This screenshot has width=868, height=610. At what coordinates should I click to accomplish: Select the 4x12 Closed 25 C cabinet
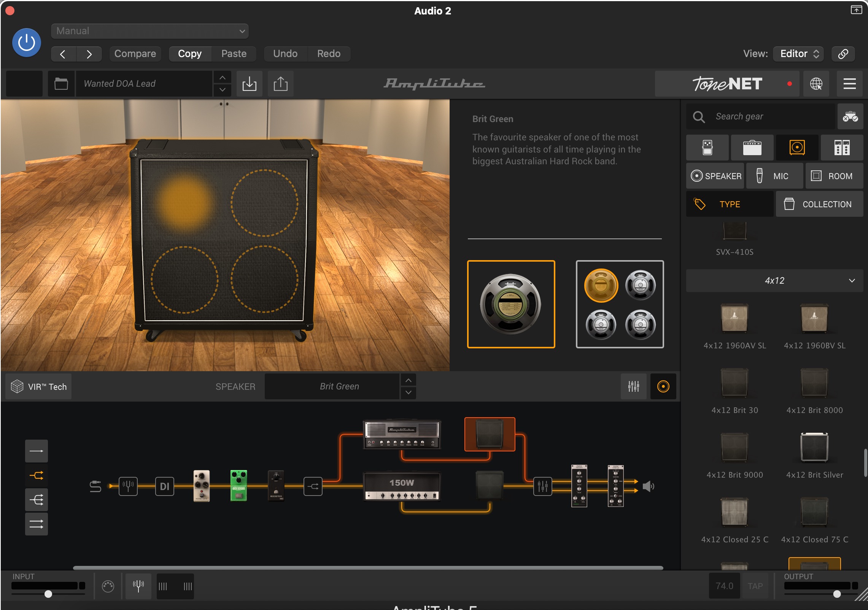[x=734, y=521]
